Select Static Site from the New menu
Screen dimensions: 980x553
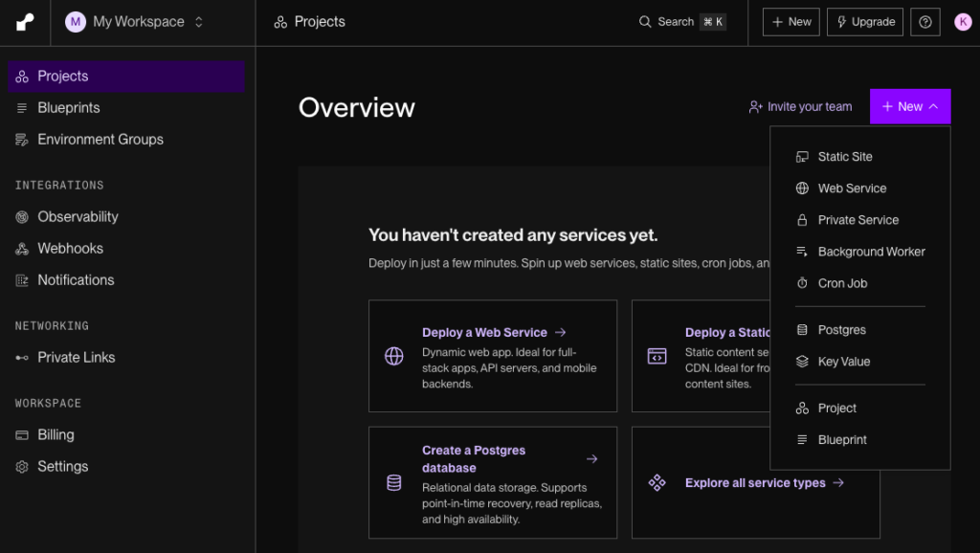tap(845, 157)
